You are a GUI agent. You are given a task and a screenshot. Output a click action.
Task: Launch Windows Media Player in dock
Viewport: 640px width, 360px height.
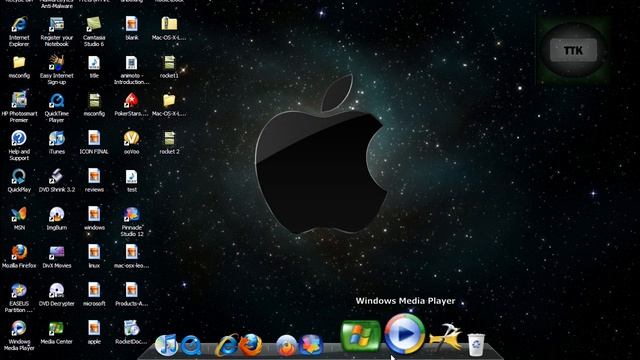pyautogui.click(x=404, y=334)
